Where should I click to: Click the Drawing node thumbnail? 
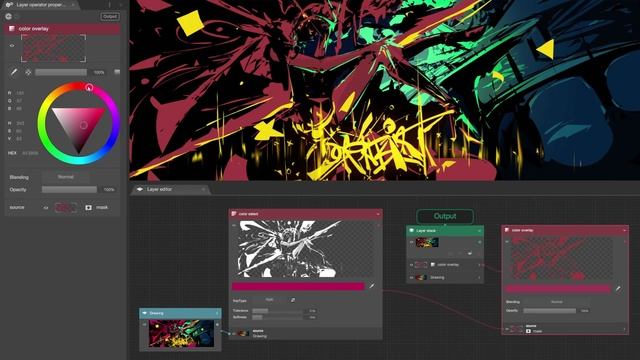click(181, 333)
